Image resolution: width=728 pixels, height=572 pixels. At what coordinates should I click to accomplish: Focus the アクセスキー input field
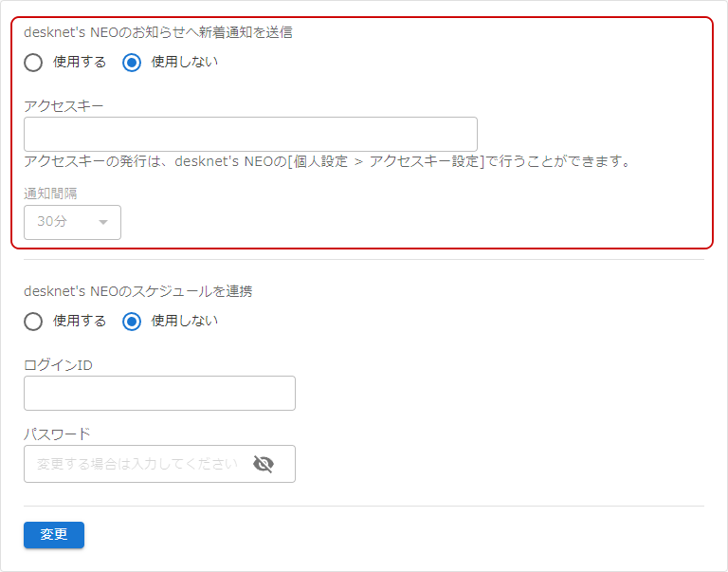(250, 135)
